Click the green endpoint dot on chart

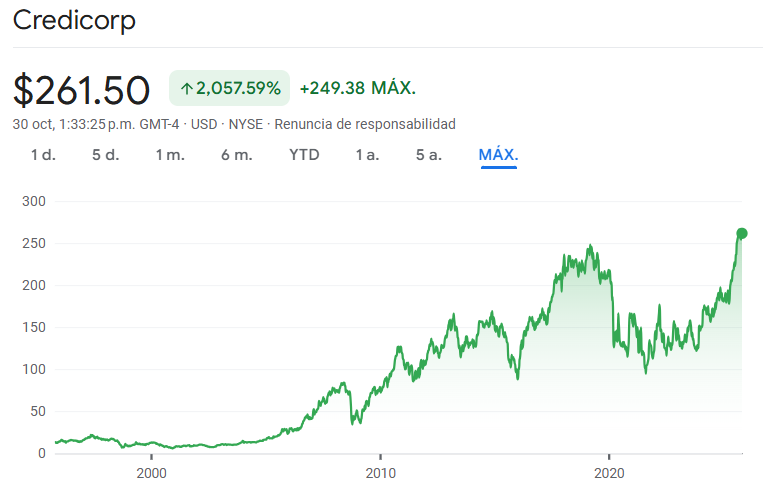[742, 233]
